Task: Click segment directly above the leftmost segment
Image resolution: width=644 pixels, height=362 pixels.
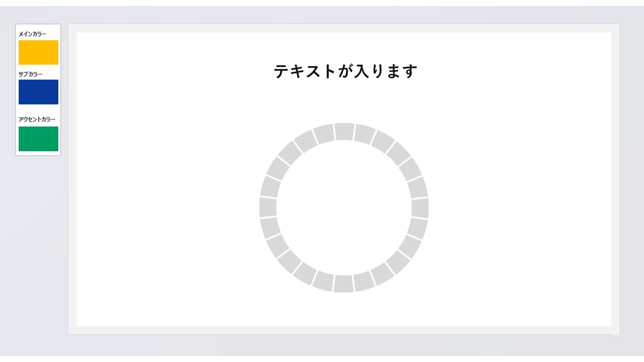Action: [270, 187]
